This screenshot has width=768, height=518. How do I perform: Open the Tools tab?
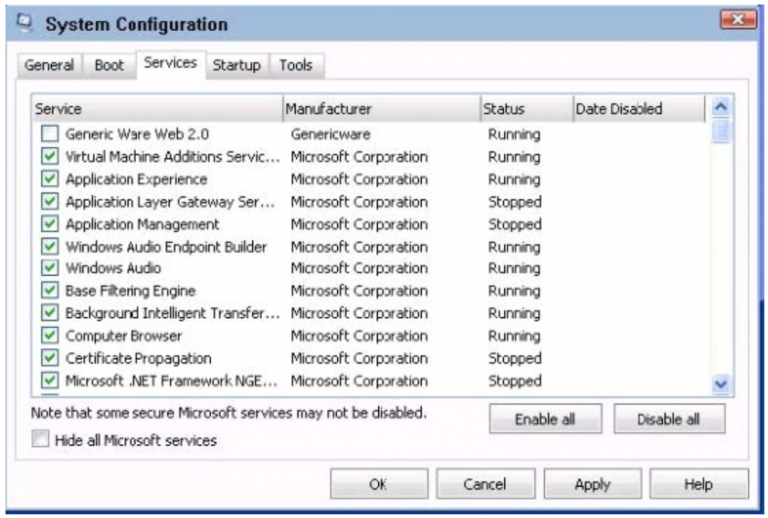[295, 65]
